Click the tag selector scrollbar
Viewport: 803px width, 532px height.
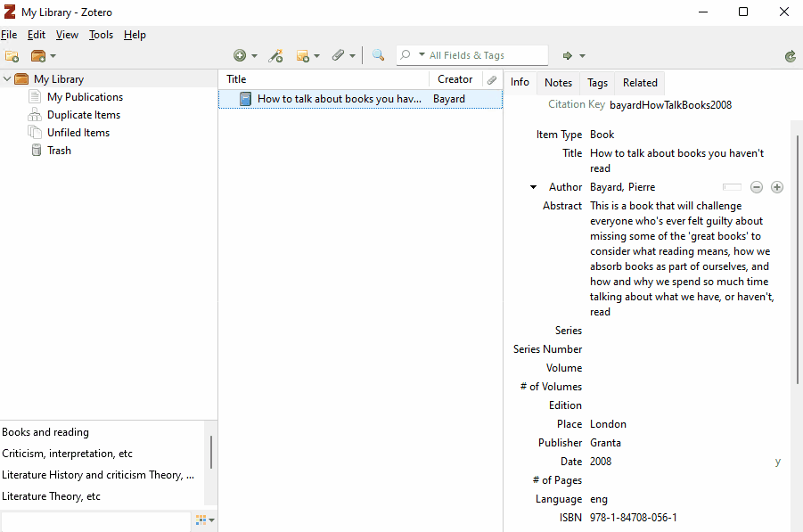point(210,452)
